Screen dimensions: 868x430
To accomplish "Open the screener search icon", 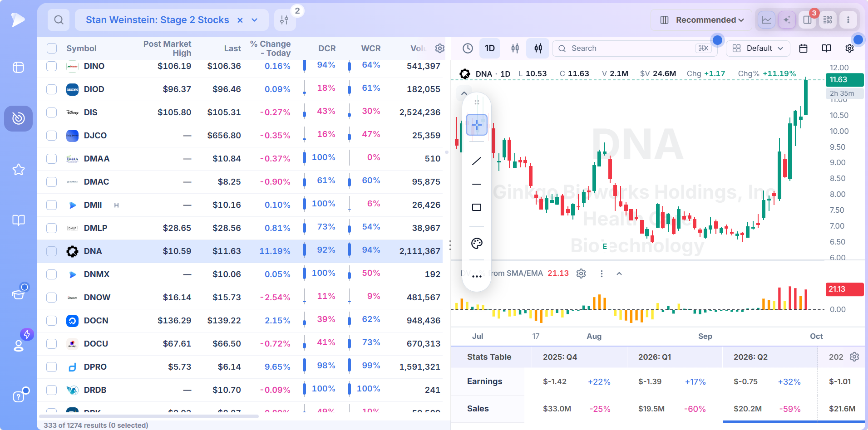I will 59,20.
